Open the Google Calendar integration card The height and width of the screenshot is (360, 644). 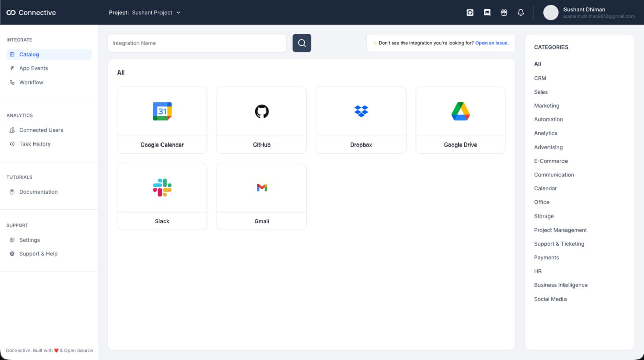point(162,120)
